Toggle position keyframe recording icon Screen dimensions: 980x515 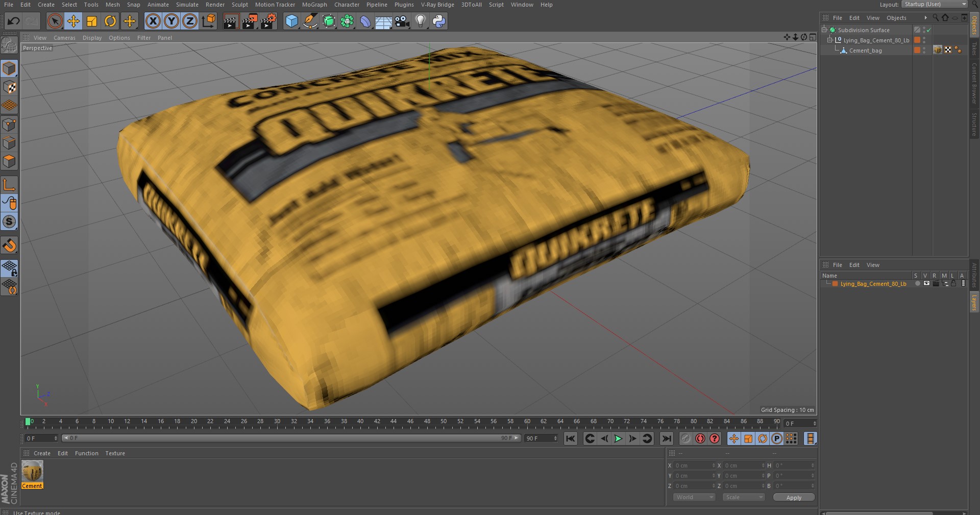coord(733,438)
